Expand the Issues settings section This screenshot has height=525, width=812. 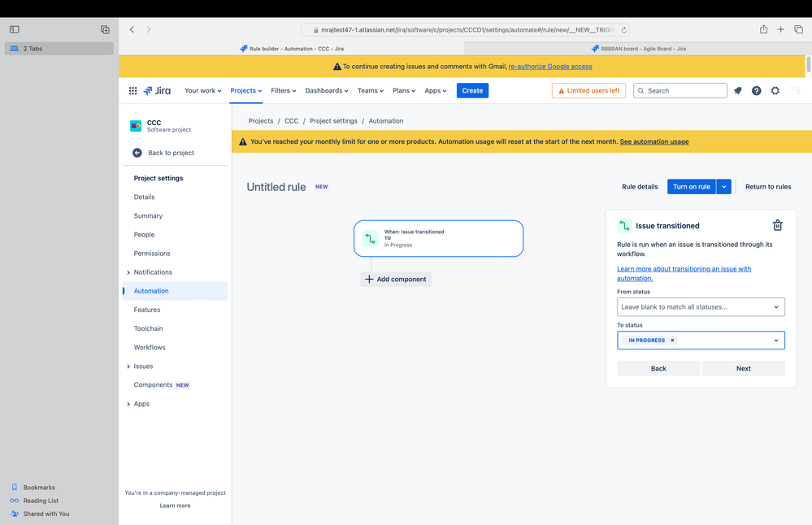(x=128, y=367)
